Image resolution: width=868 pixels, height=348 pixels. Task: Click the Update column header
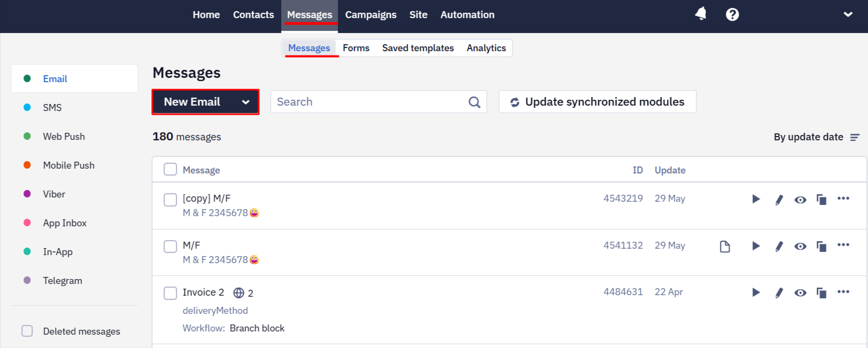click(670, 170)
